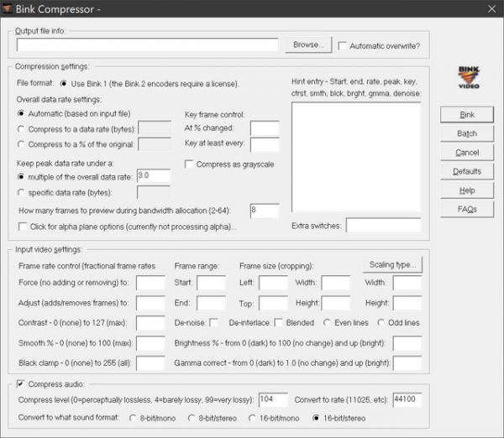Select specific data rate (bytes) radio
Screen dimensions: 504x438
point(21,192)
